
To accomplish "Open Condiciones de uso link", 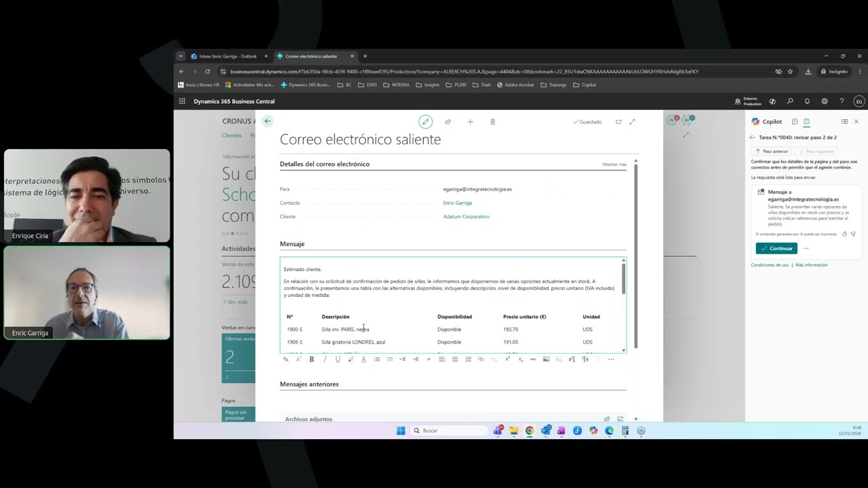I will tap(770, 265).
